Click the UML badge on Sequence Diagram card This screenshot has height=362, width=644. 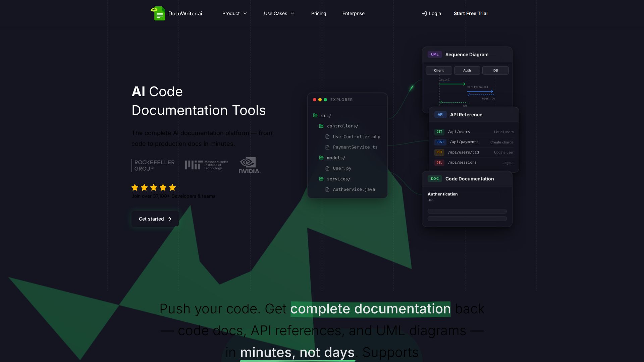click(434, 54)
